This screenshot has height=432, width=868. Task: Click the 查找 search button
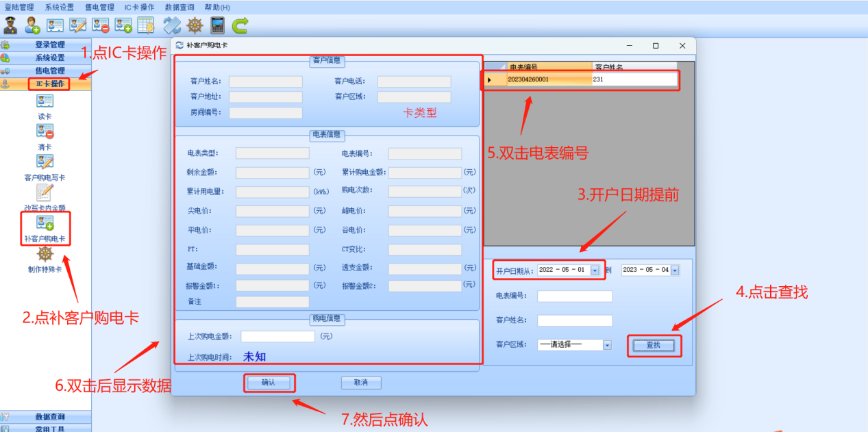pos(653,346)
